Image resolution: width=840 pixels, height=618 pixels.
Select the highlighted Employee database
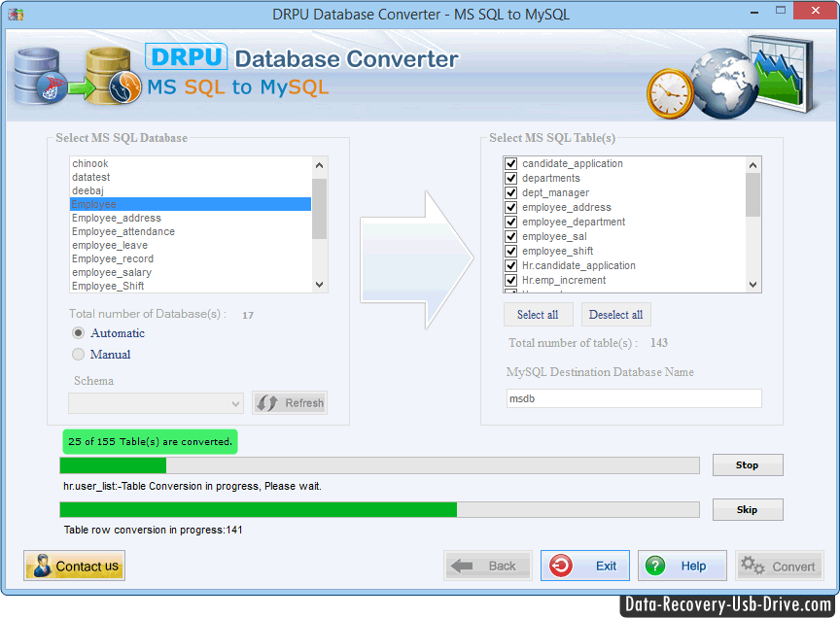[x=191, y=204]
